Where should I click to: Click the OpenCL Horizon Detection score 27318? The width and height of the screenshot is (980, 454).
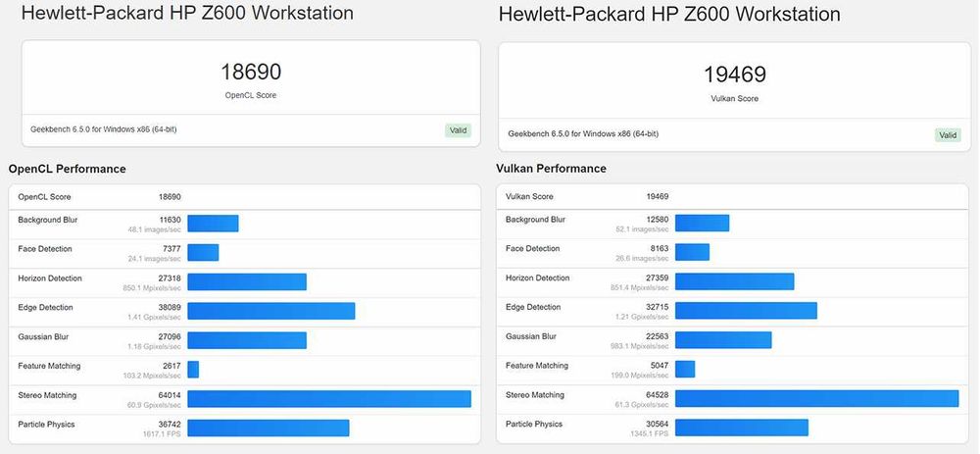coord(170,278)
